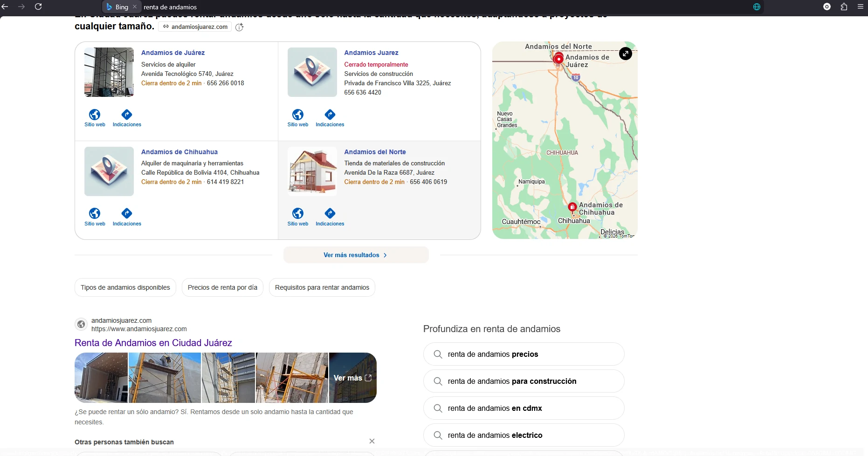Get Indicaciones for Andamios del Norte
This screenshot has height=456, width=868.
[x=330, y=217]
